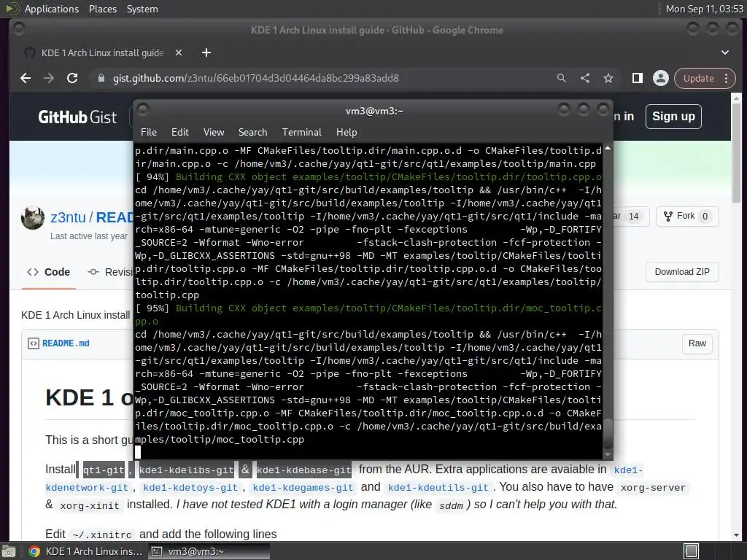This screenshot has height=560, width=747.
Task: Open GitHub Gist home logo
Action: click(x=77, y=117)
